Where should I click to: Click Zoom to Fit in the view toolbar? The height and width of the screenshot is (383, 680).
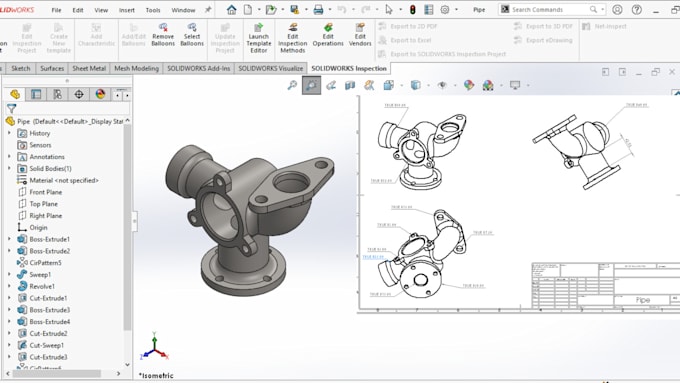pyautogui.click(x=292, y=85)
